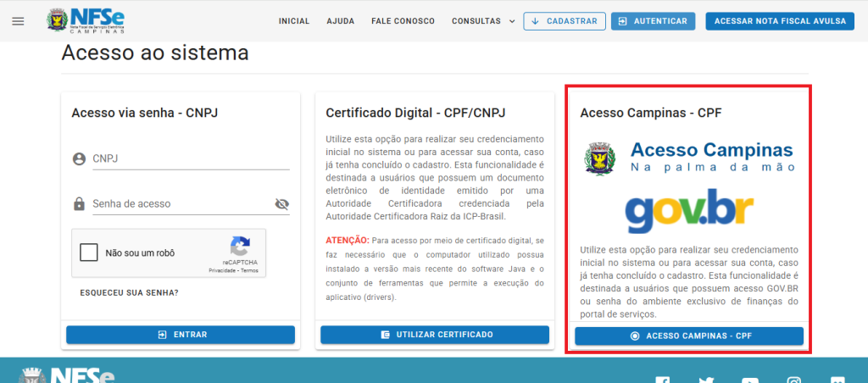
Task: Click the AUTENTICAR button
Action: tap(654, 21)
